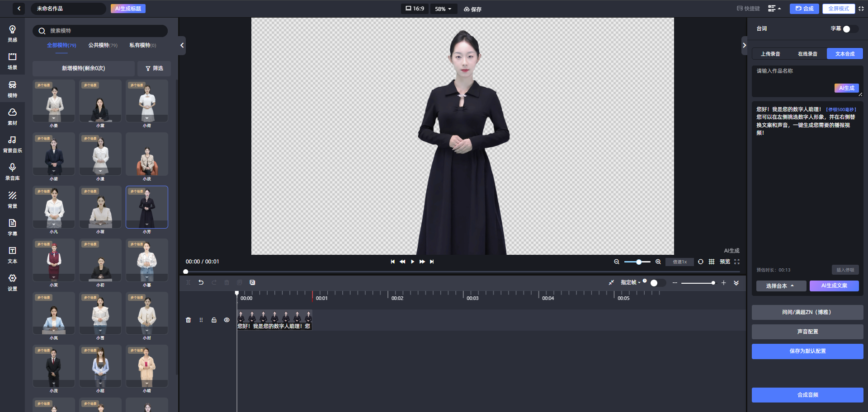The image size is (868, 412).
Task: Open the 16:9 aspect ratio selector
Action: tap(415, 9)
